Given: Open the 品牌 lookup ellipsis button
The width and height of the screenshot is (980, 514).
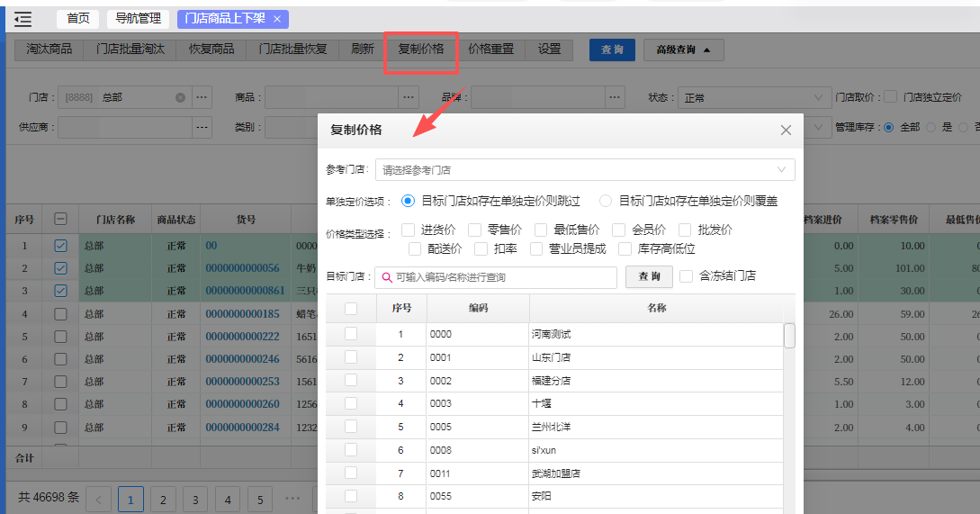Looking at the screenshot, I should point(615,97).
